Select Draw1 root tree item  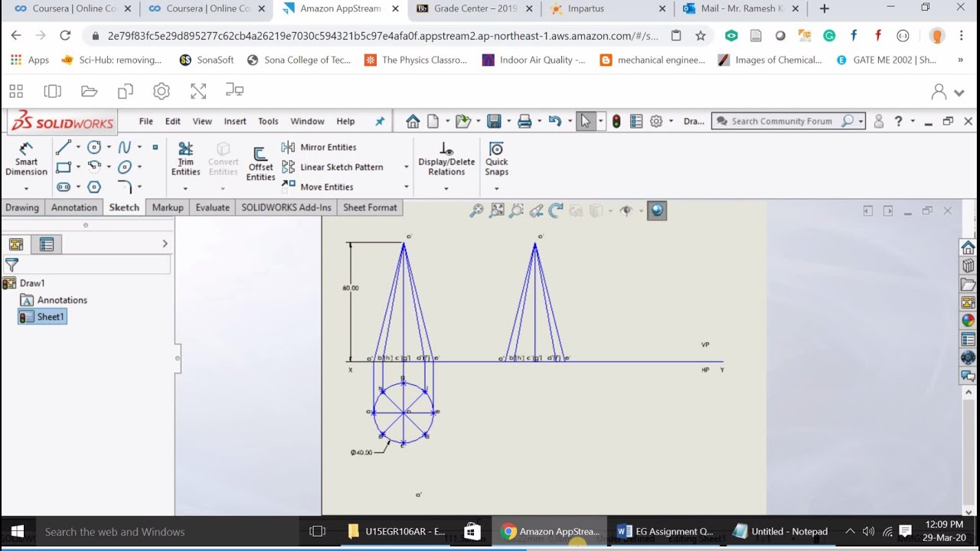click(24, 283)
